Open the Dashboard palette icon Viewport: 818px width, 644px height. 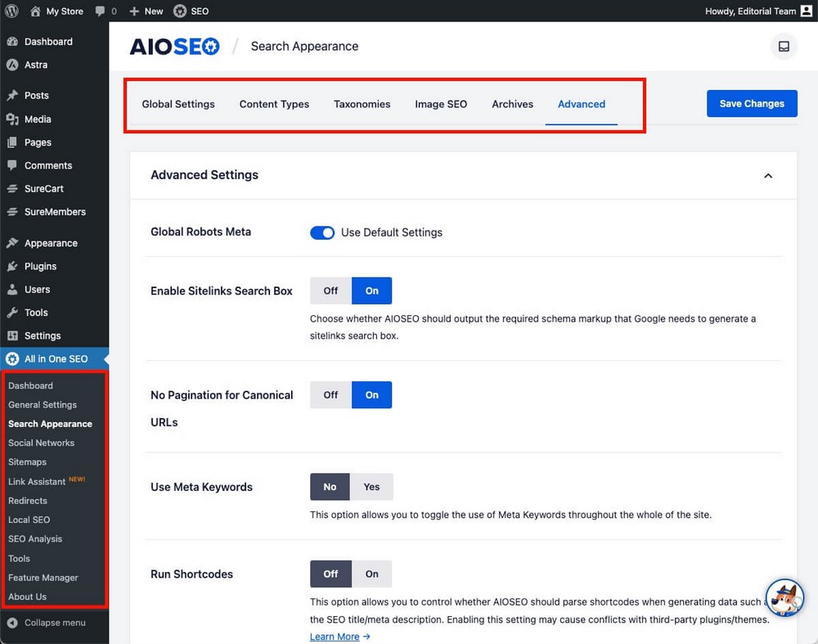click(x=12, y=41)
